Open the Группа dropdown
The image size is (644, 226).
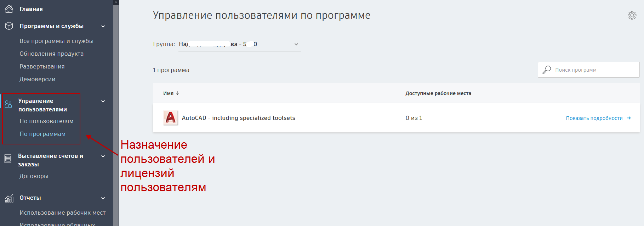(x=240, y=44)
